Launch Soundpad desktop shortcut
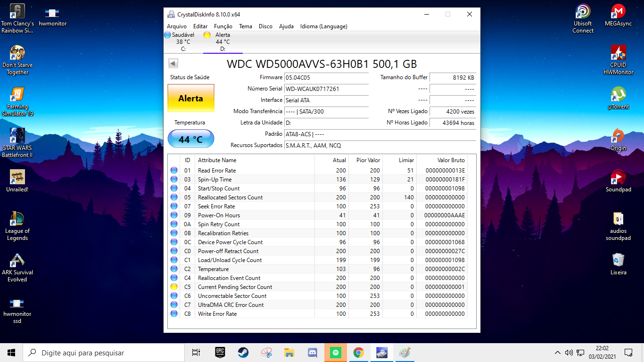Image resolution: width=644 pixels, height=362 pixels. (618, 181)
